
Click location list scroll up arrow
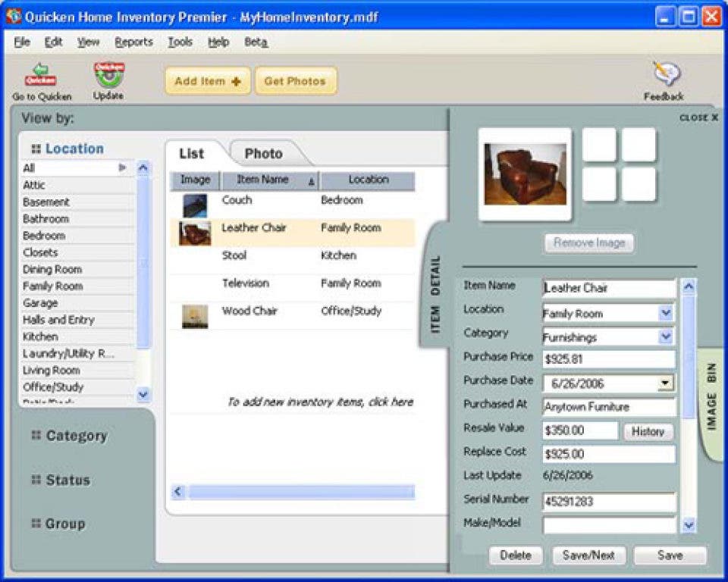point(143,167)
